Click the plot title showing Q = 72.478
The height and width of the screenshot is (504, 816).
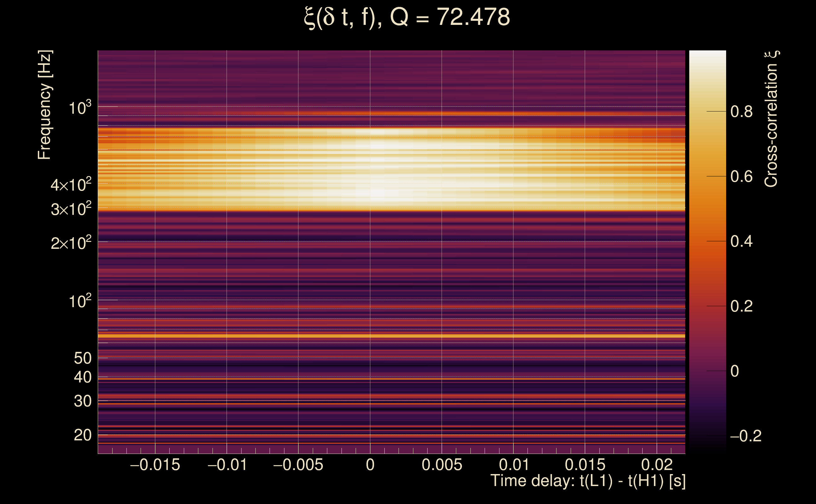coord(407,17)
